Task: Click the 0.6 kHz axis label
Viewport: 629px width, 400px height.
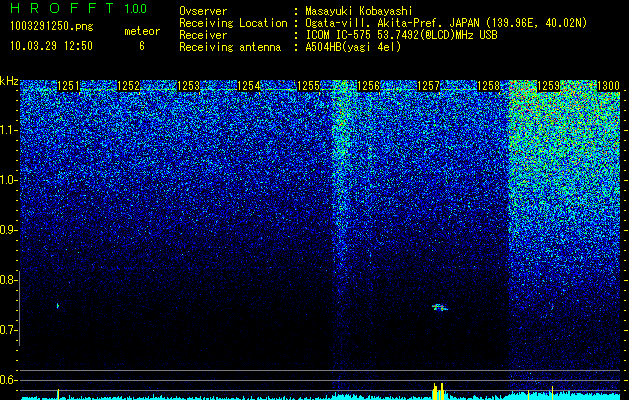Action: (8, 380)
